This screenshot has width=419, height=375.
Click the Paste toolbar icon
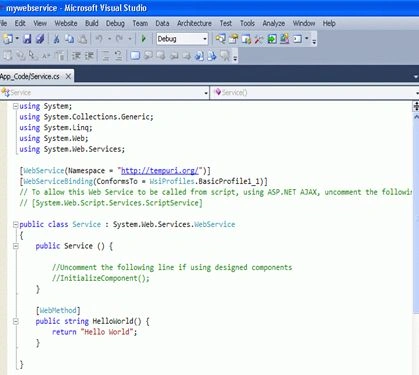(82, 39)
